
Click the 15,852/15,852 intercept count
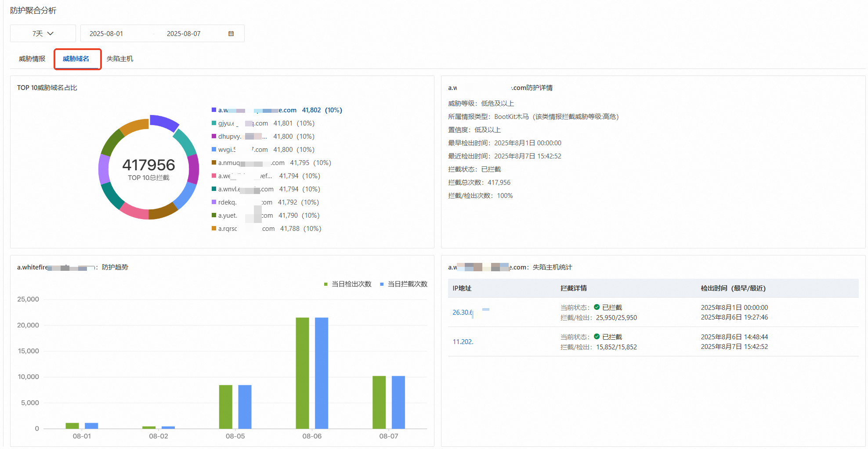[616, 347]
